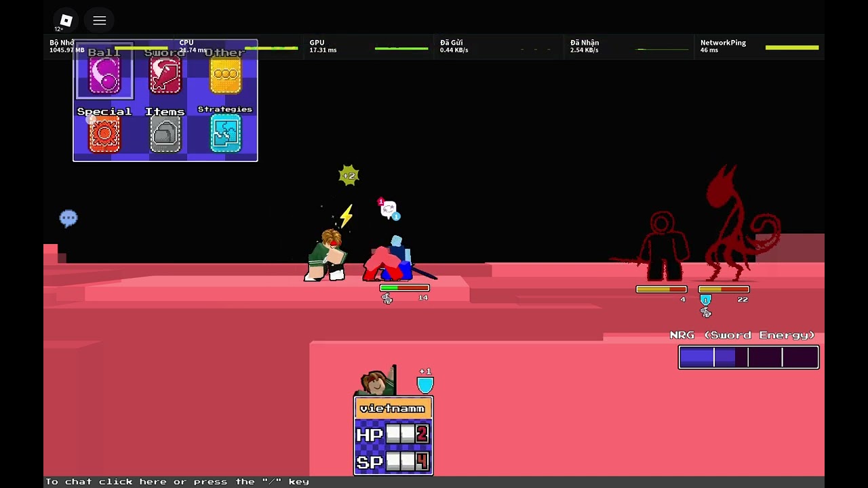The image size is (868, 488).
Task: Click the shield icon under the creature's health bar
Action: [706, 300]
